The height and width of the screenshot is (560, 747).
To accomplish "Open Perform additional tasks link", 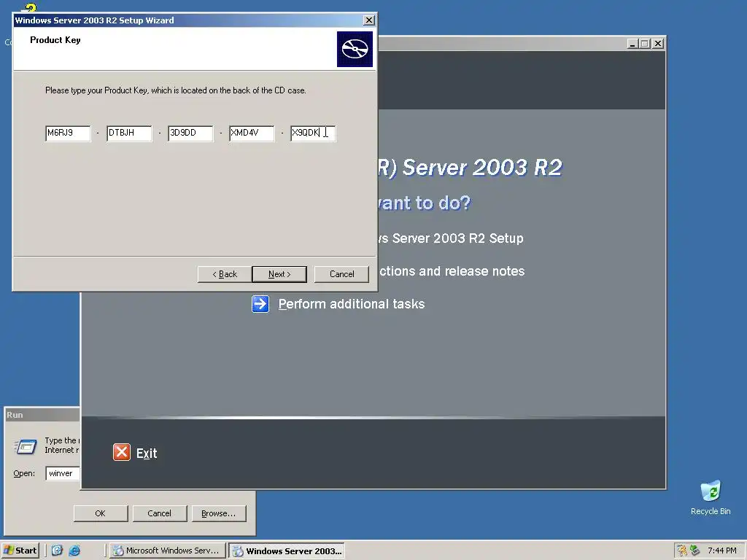I will click(351, 304).
